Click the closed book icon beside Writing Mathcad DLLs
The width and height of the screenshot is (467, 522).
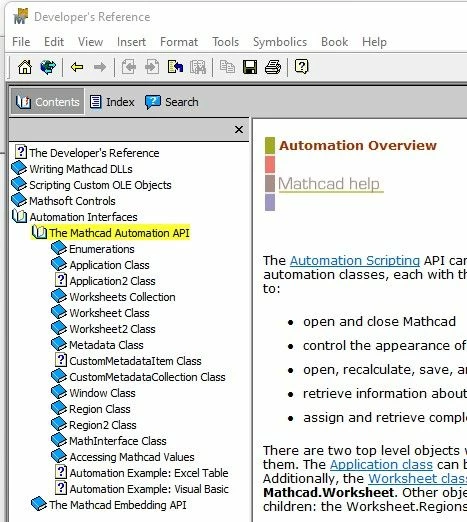[x=19, y=168]
